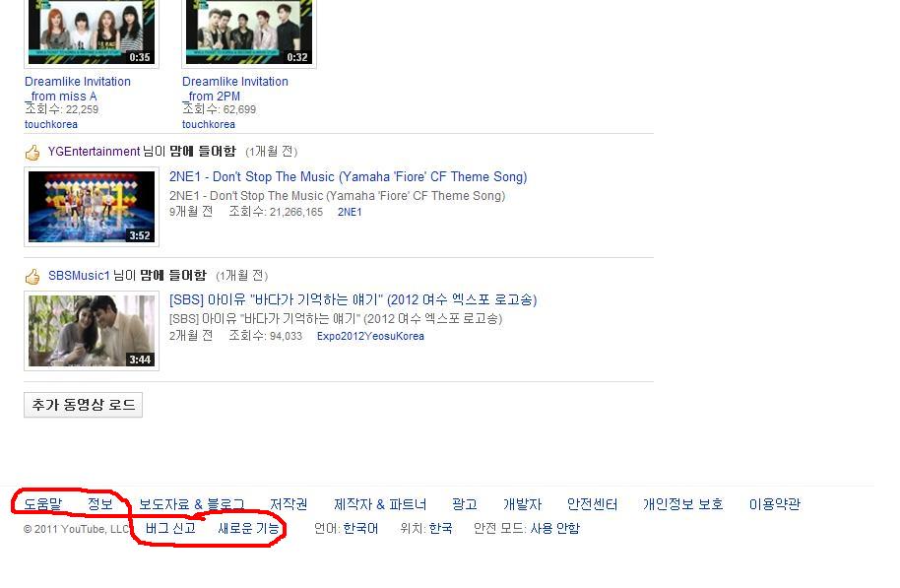Open the 도움말 footer link
Image resolution: width=900 pixels, height=588 pixels.
(x=43, y=504)
